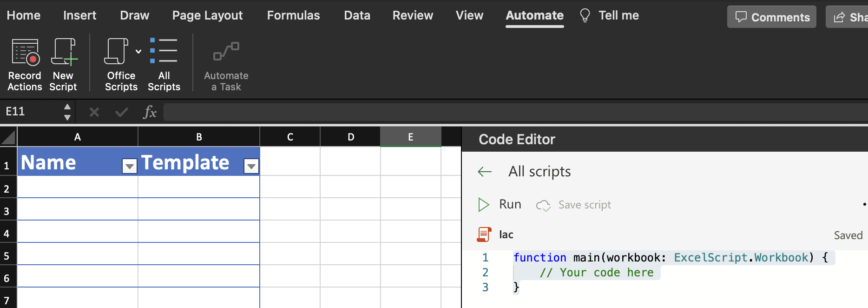Click the Automate a Task icon
This screenshot has width=868, height=308.
pyautogui.click(x=226, y=51)
